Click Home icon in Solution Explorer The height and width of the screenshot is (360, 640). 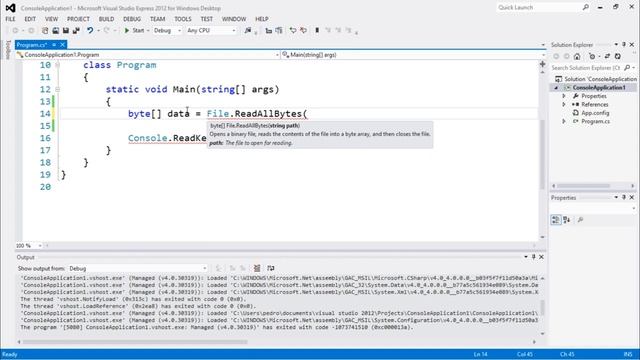pos(577,56)
